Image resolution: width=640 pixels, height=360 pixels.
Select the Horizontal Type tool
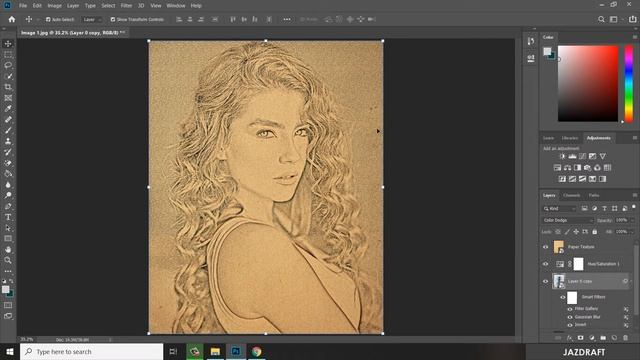pyautogui.click(x=8, y=217)
